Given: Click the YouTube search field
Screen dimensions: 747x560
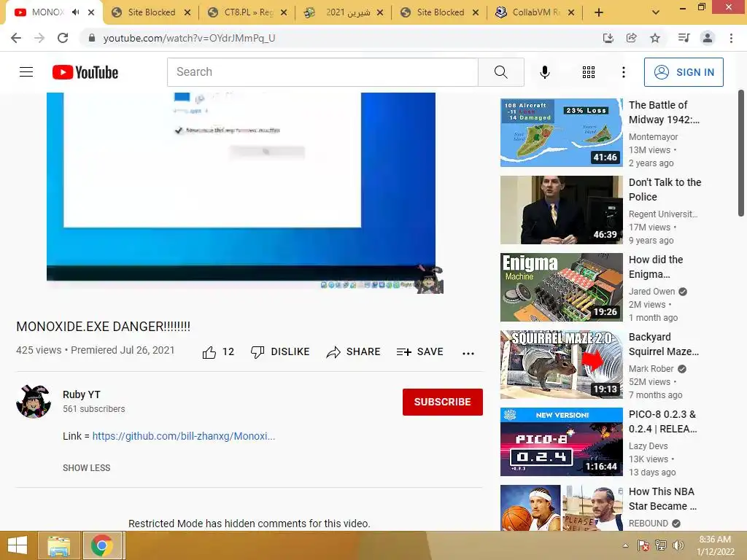Looking at the screenshot, I should pyautogui.click(x=322, y=72).
